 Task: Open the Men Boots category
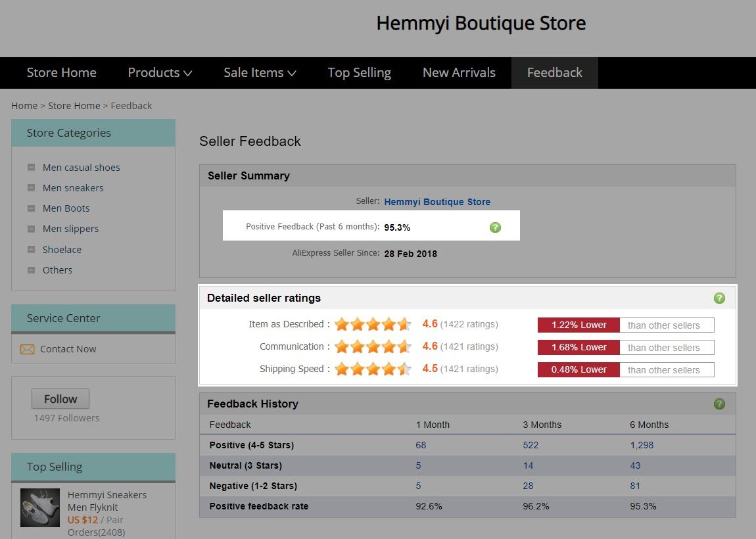66,208
